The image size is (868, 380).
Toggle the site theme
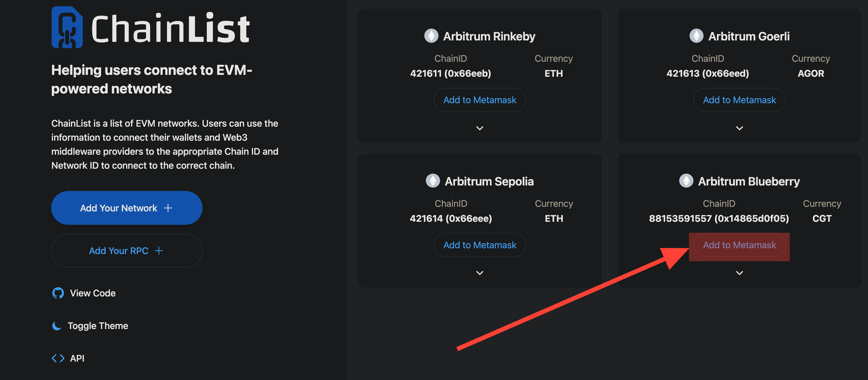(90, 326)
